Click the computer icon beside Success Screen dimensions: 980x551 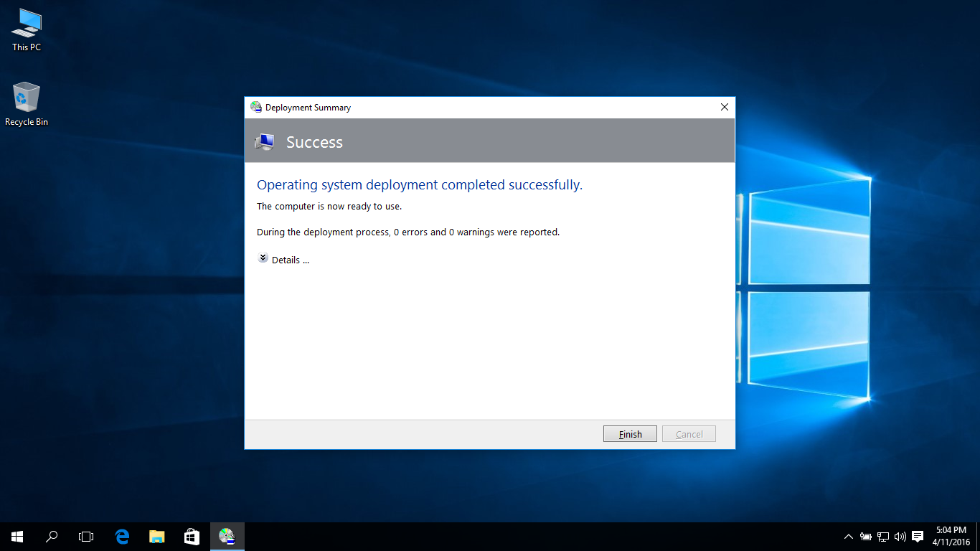265,142
